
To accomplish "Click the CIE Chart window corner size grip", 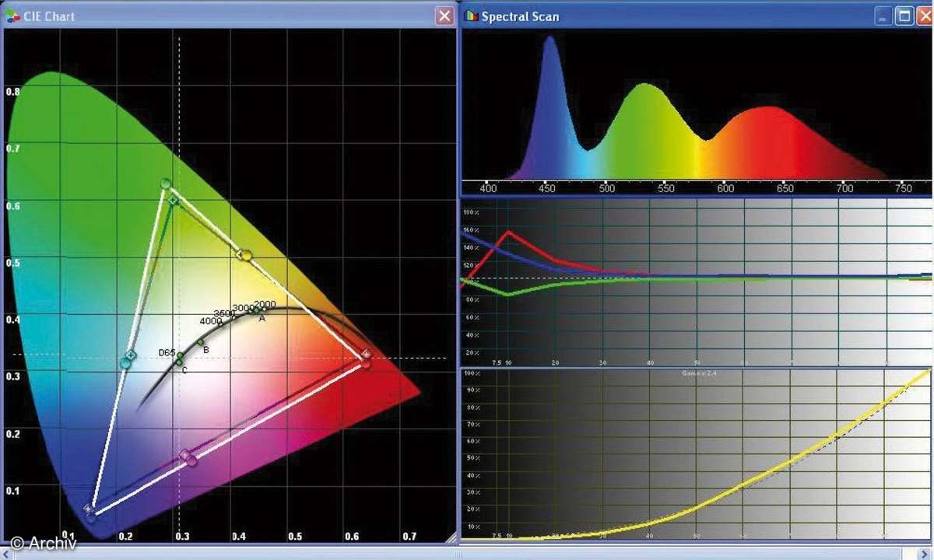I will 451,536.
